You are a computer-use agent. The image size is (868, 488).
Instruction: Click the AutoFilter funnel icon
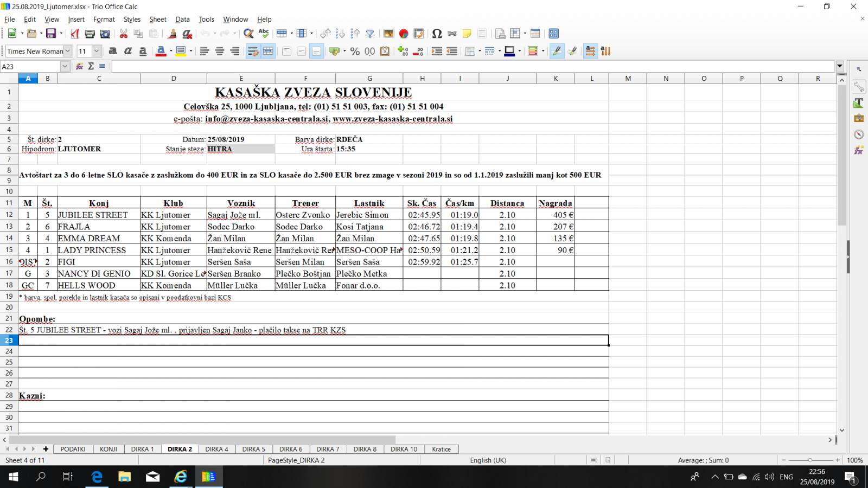[371, 34]
